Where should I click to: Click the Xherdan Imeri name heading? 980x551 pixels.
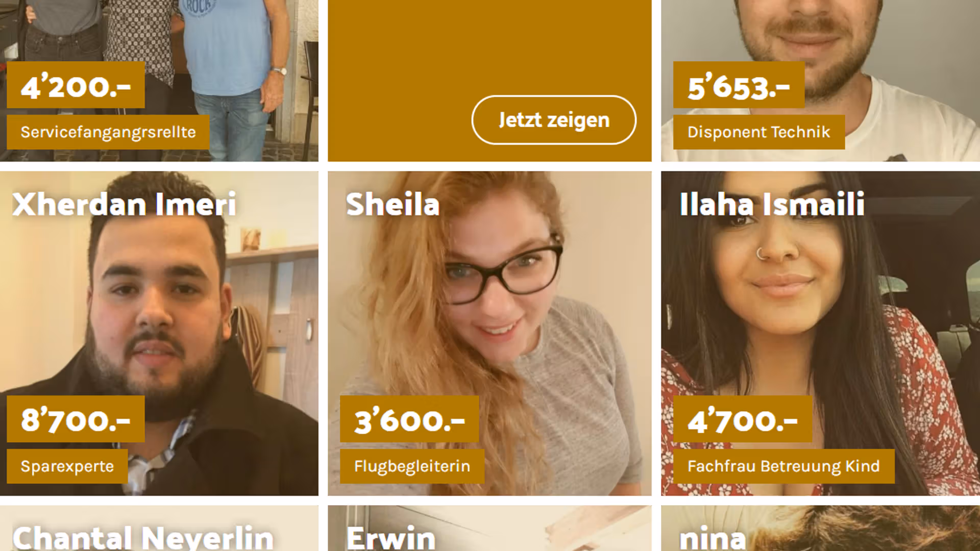click(x=124, y=204)
